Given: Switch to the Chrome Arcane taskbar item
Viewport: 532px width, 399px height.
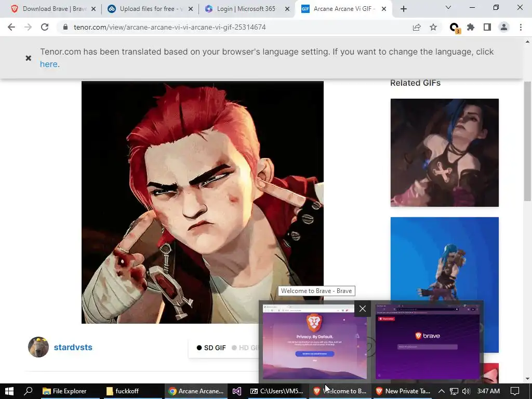Looking at the screenshot, I should pyautogui.click(x=196, y=391).
